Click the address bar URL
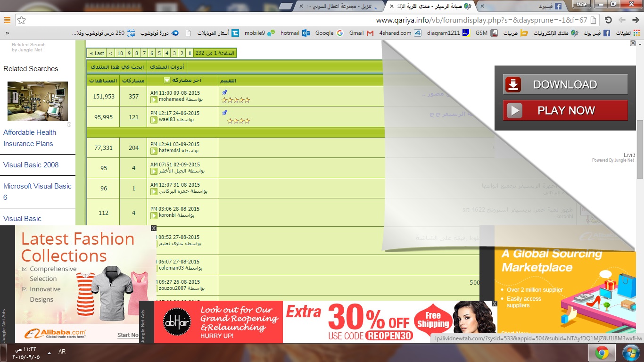The image size is (644, 362). click(x=481, y=20)
